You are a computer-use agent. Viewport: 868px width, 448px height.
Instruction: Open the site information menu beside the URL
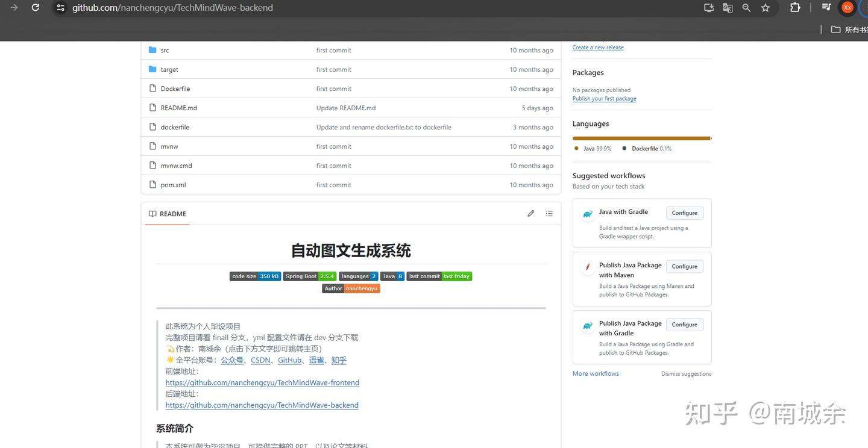(x=60, y=7)
